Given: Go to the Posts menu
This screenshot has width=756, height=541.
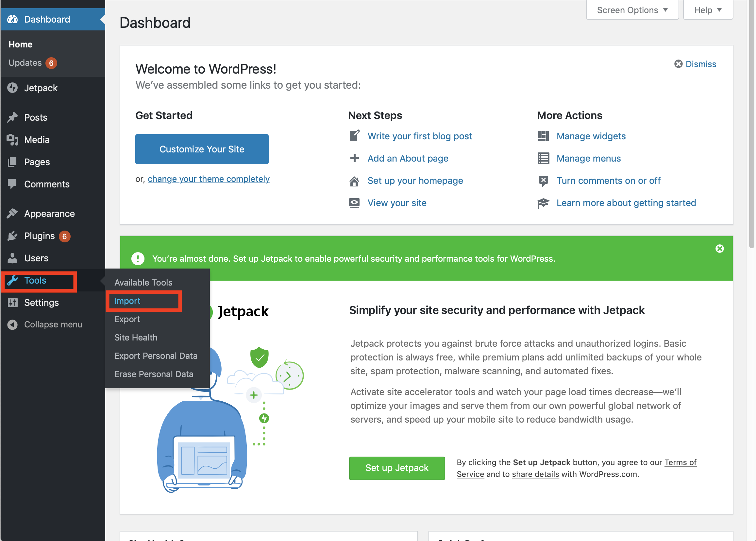Looking at the screenshot, I should coord(53,117).
